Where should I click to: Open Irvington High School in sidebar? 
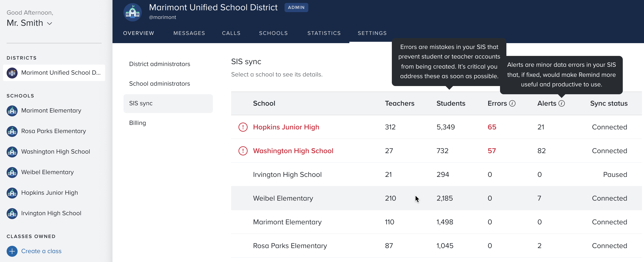[51, 213]
